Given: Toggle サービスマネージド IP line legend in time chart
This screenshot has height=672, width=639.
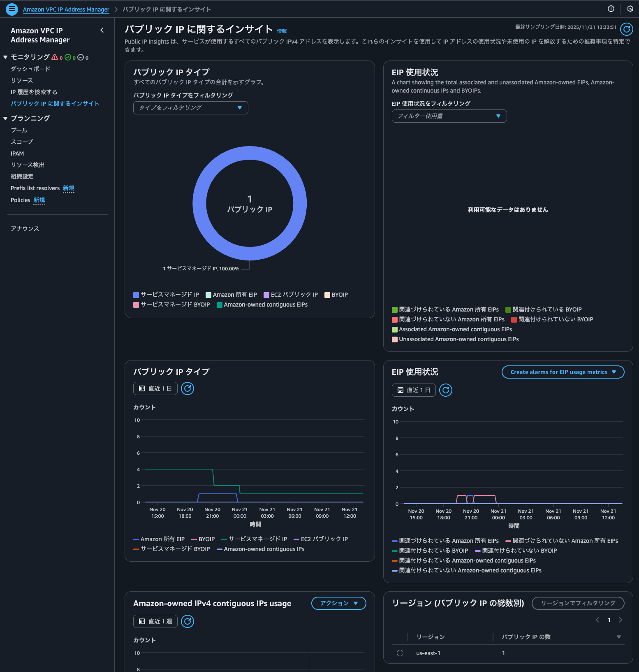Looking at the screenshot, I should (254, 539).
